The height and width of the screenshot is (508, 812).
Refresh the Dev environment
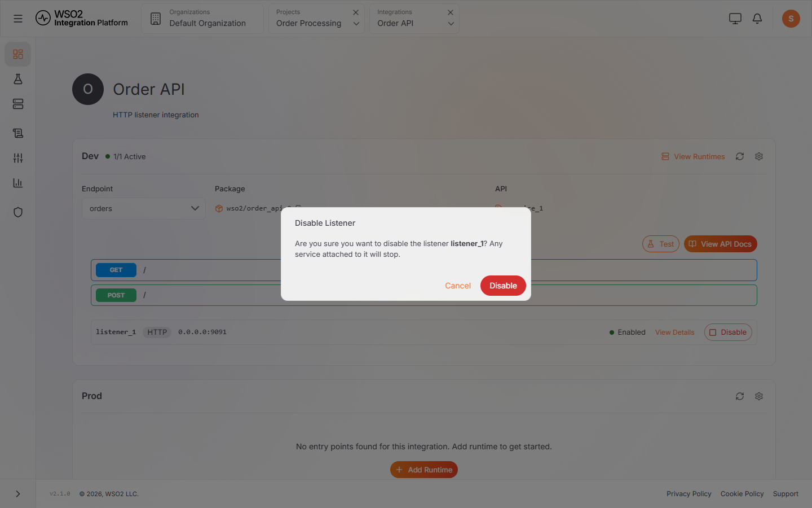pos(740,156)
